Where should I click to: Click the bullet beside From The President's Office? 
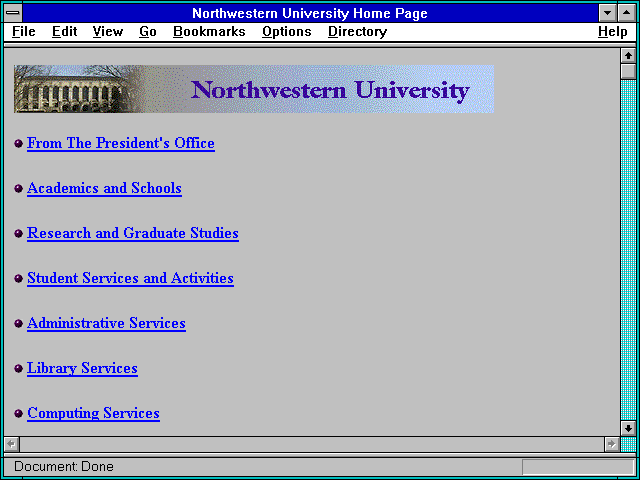(x=18, y=144)
